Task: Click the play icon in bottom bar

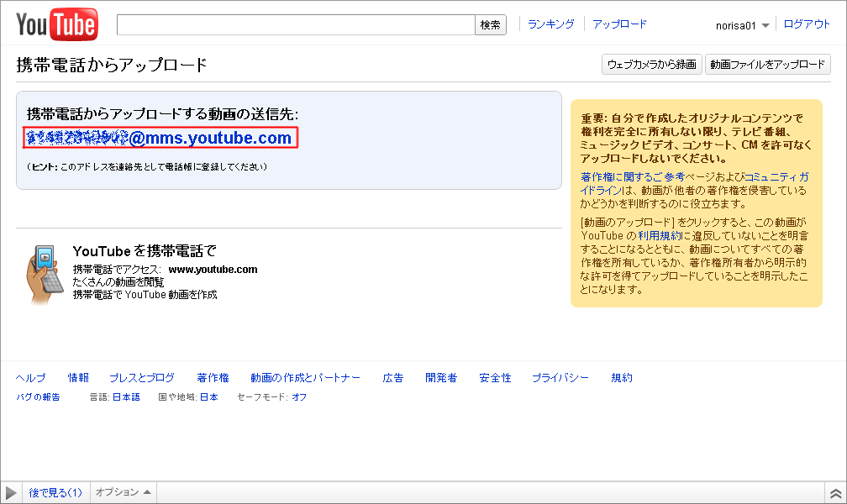Action: 11,492
